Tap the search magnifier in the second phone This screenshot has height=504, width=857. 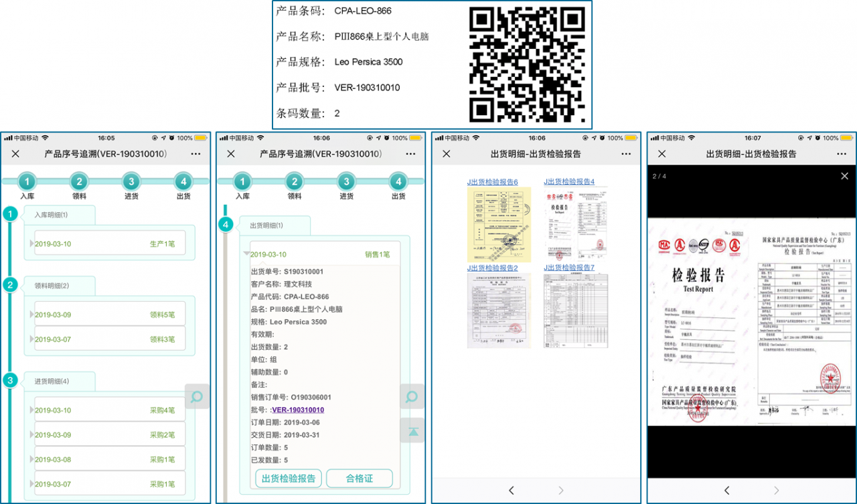pyautogui.click(x=412, y=397)
